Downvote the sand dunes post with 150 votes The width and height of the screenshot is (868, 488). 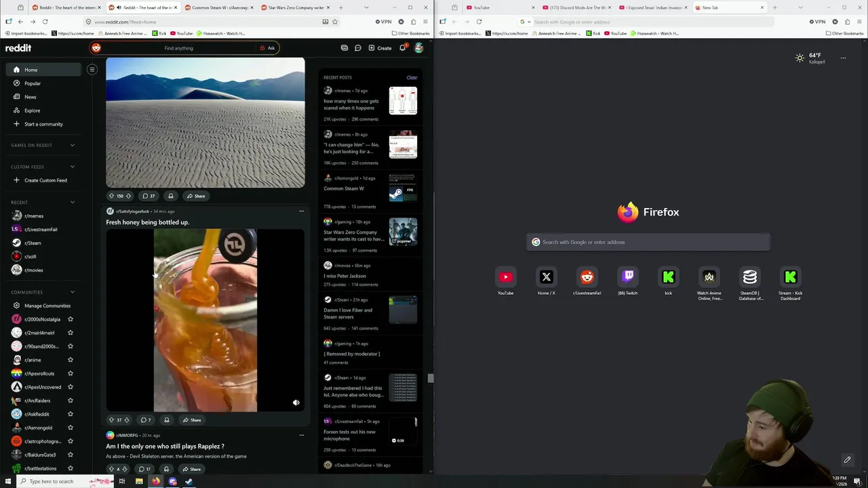coord(128,196)
